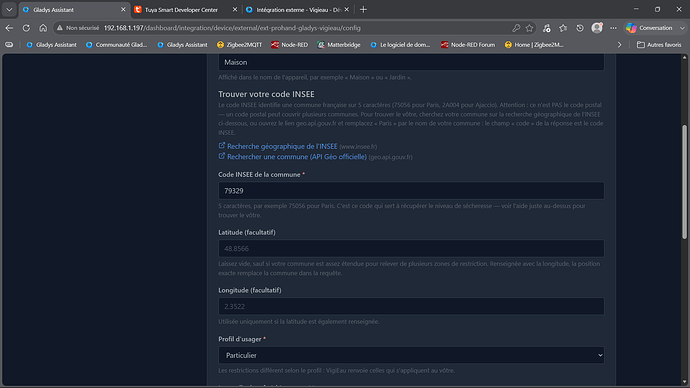Click the address bar URL
This screenshot has width=690, height=388.
coord(232,28)
